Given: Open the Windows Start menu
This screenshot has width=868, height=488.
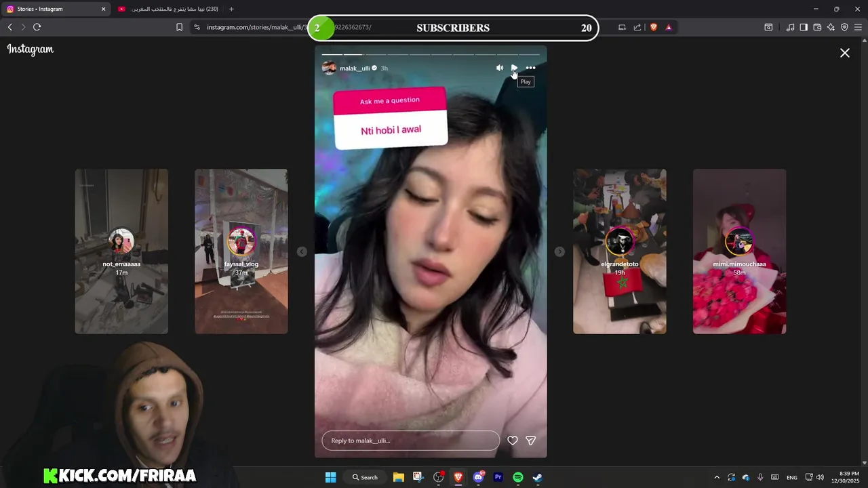Looking at the screenshot, I should tap(330, 477).
